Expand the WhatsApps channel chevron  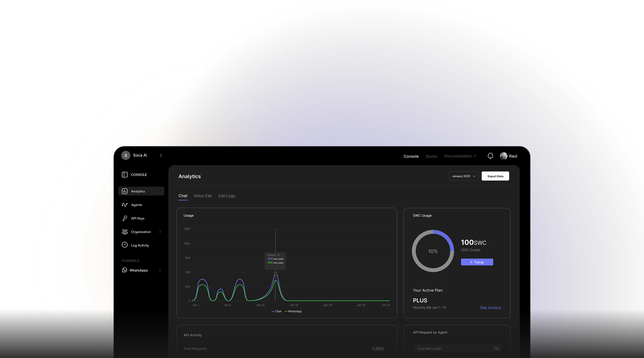160,270
